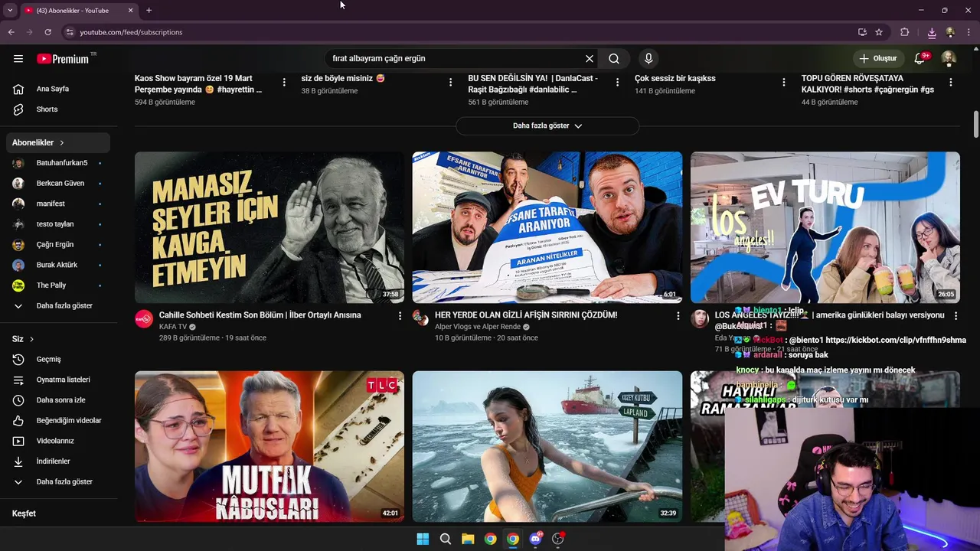Open manifest channel in sidebar

58,204
